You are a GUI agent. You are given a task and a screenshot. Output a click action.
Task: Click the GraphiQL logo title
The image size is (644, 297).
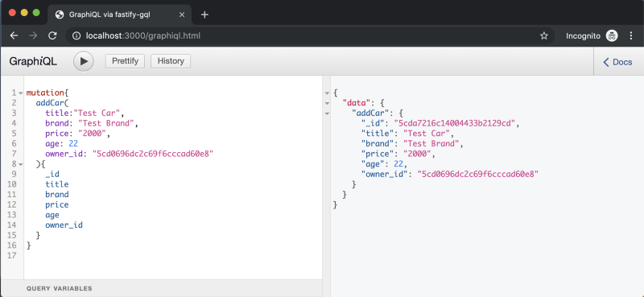tap(33, 62)
